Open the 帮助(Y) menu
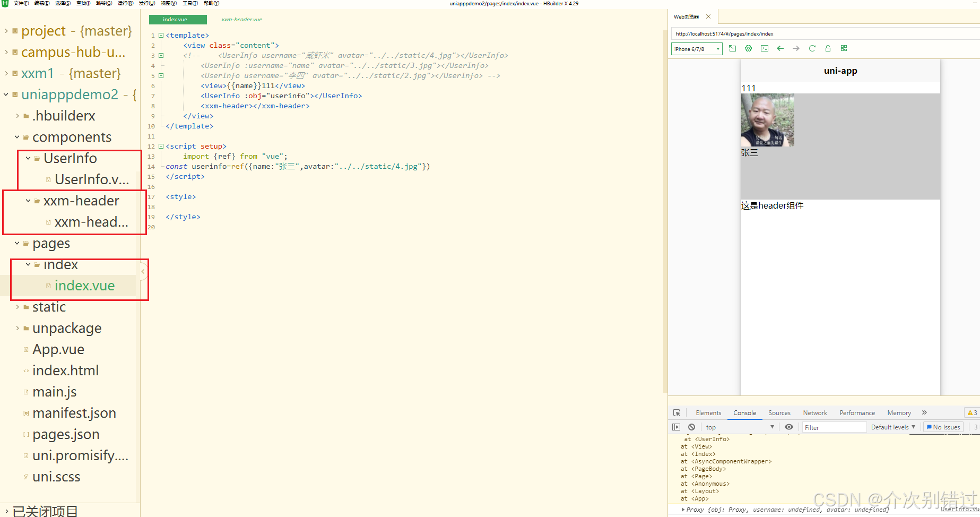 [211, 3]
